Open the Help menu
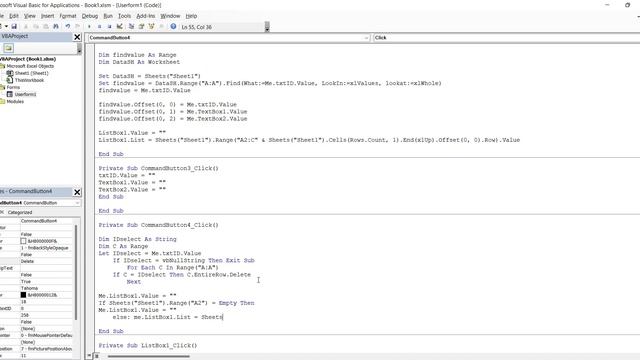 191,16
